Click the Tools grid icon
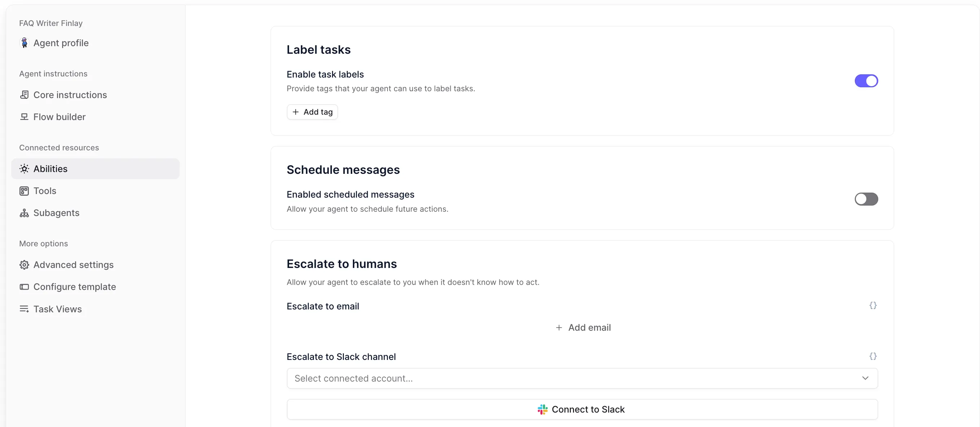The image size is (980, 427). pyautogui.click(x=24, y=191)
